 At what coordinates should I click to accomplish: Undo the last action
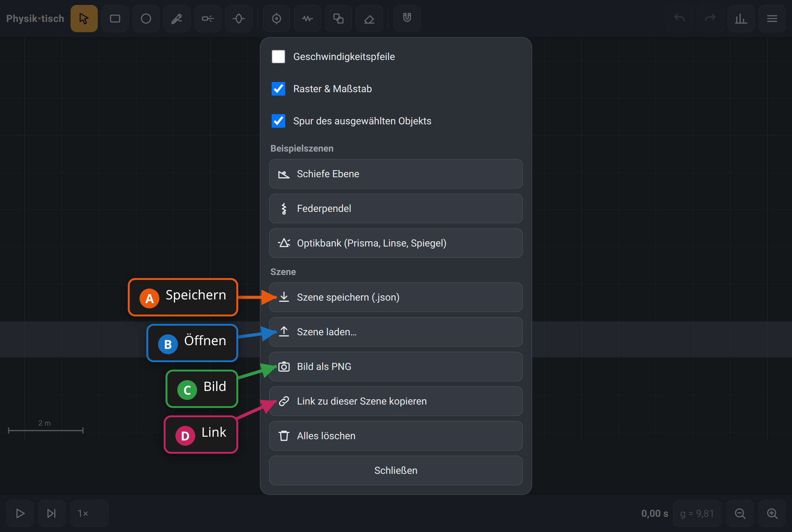[679, 19]
